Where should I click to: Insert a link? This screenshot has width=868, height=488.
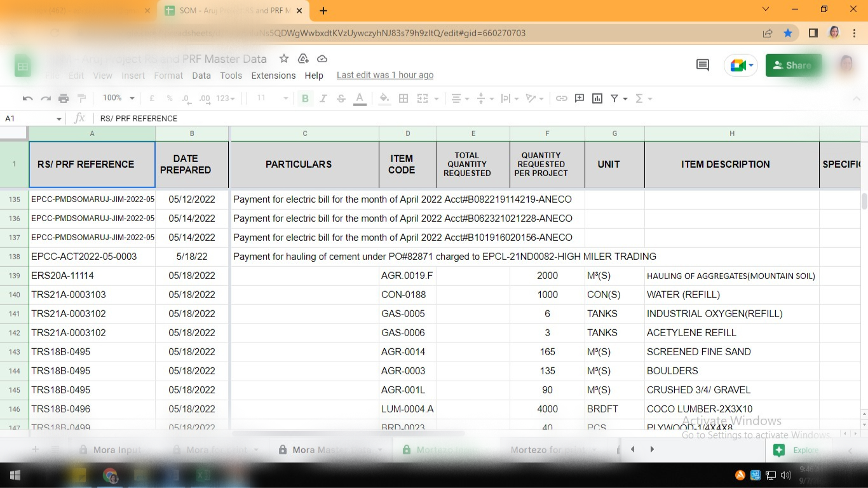tap(562, 98)
